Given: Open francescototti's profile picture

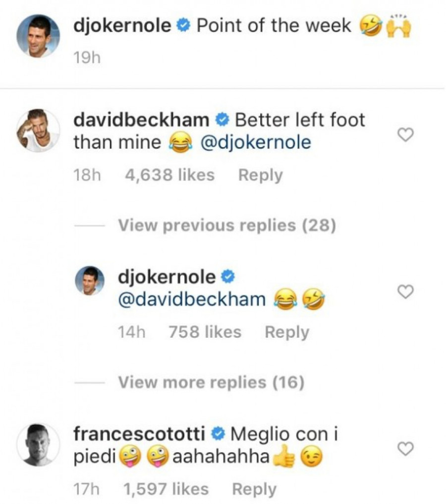Looking at the screenshot, I should coord(38,445).
